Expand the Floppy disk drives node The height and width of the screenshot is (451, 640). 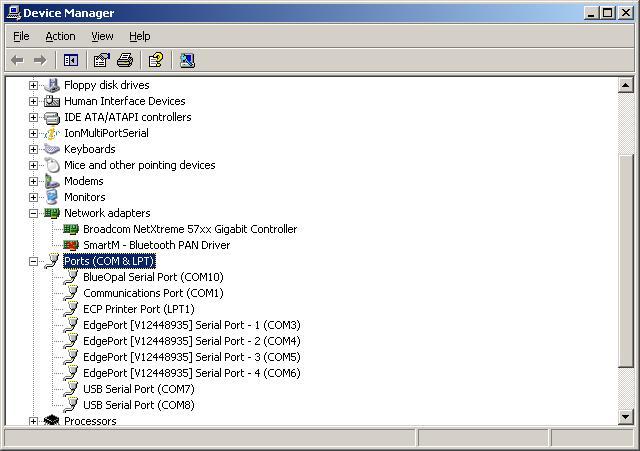point(33,85)
